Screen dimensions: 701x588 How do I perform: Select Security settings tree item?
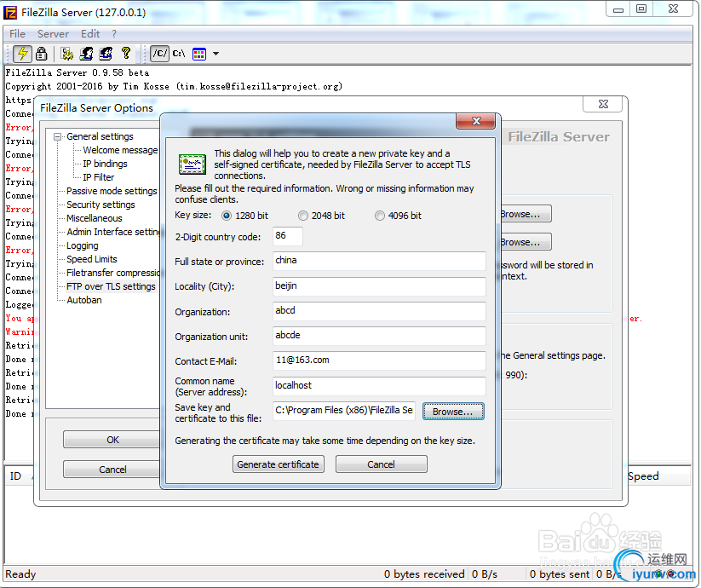point(101,205)
